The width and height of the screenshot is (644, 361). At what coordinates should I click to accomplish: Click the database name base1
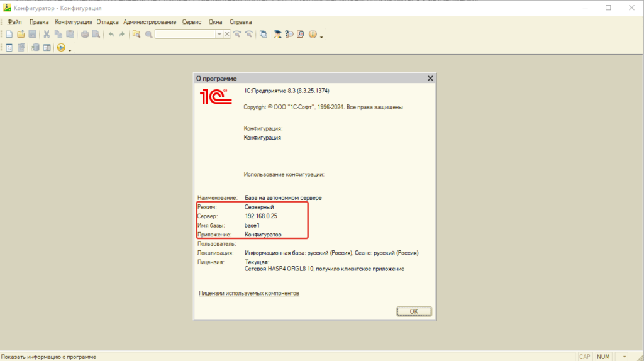coord(252,226)
